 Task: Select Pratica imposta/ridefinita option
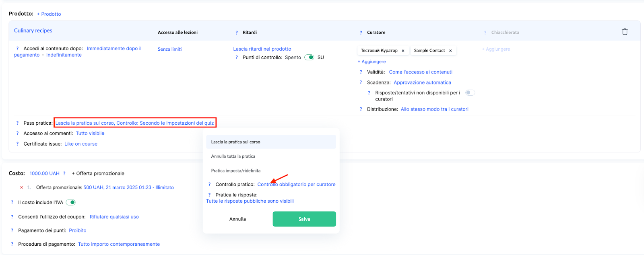[x=235, y=171]
